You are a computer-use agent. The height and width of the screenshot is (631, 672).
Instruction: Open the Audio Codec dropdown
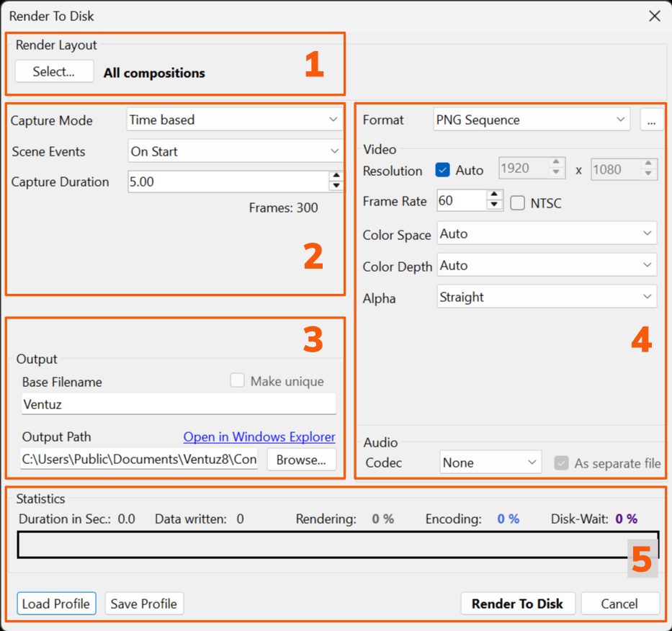coord(490,462)
